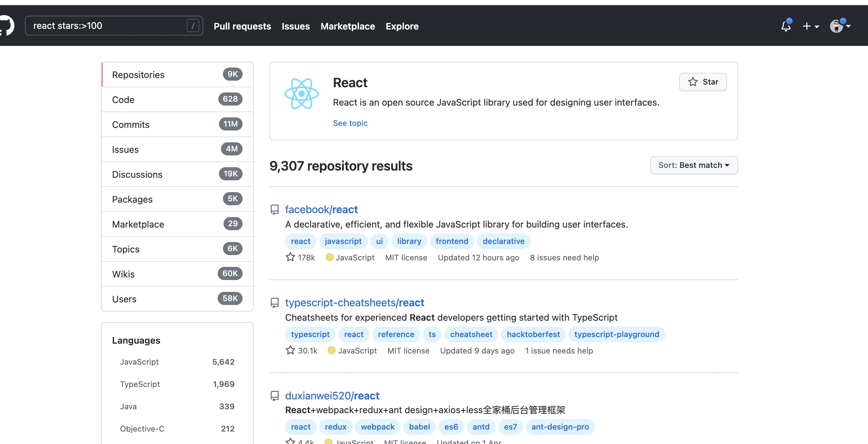
Task: Select sidebar Issues results filter
Action: (x=177, y=149)
